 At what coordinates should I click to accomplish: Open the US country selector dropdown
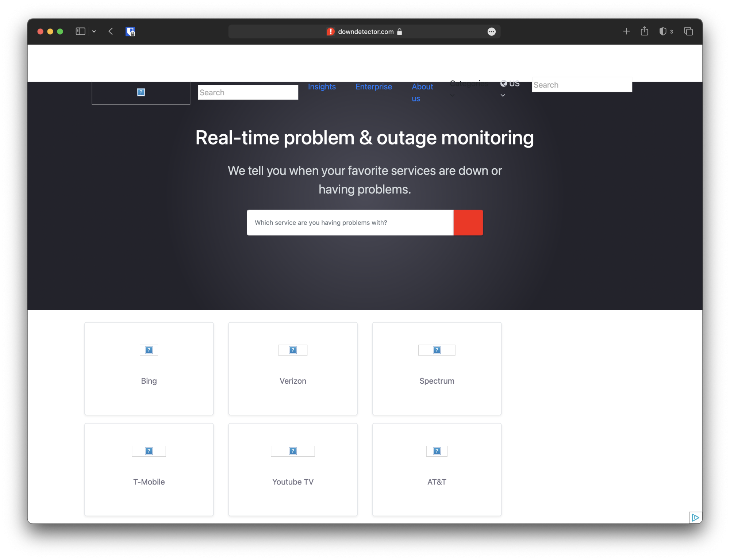pos(510,84)
